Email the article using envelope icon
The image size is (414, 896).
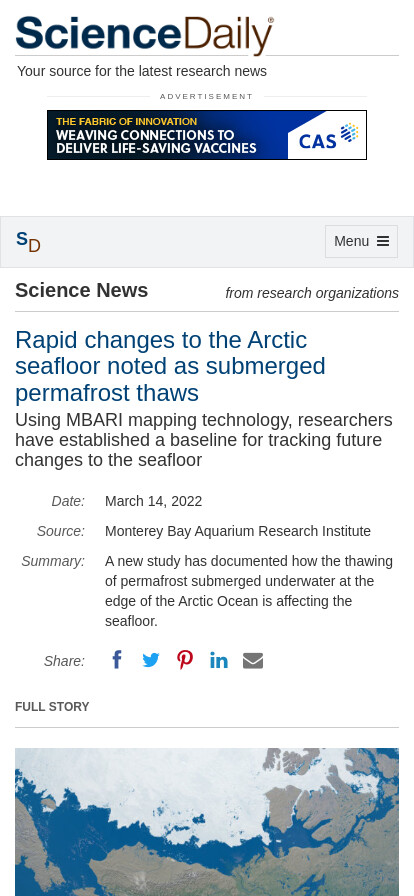253,661
